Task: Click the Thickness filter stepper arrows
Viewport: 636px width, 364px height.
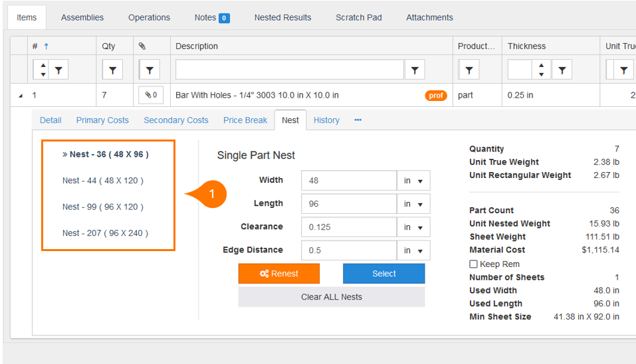Action: (x=542, y=70)
